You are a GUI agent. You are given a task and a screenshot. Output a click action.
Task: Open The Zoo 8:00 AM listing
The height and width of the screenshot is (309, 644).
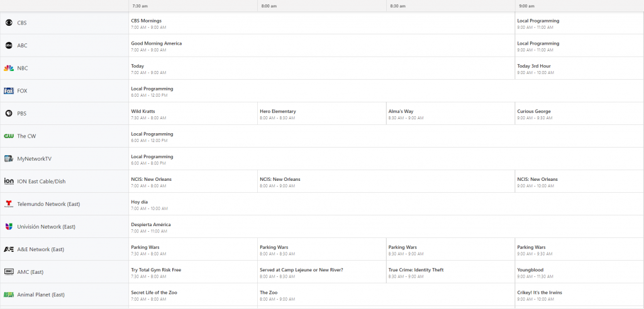(386, 295)
